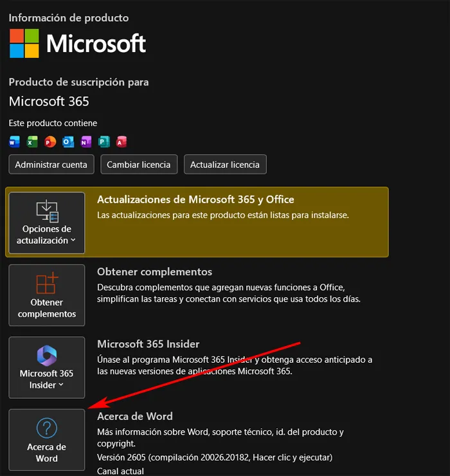Click the Excel app icon

(x=32, y=142)
